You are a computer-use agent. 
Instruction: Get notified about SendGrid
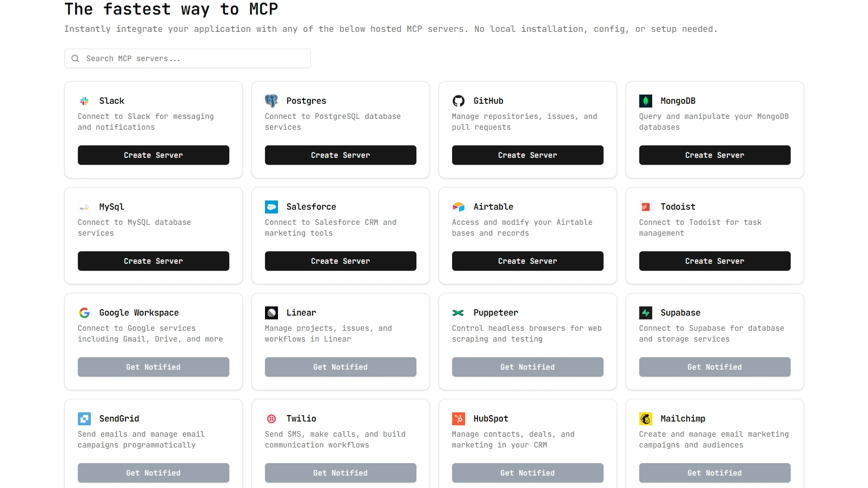point(154,473)
